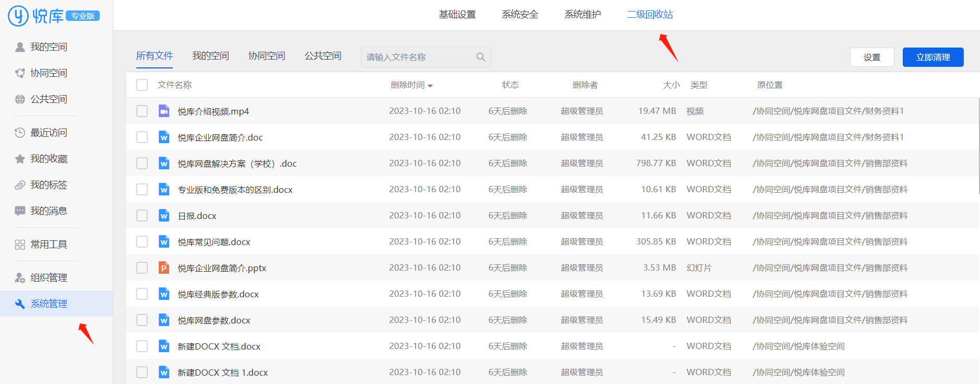Check the box for 悦库网盘解决方案（学校）.doc
This screenshot has height=384, width=980.
coord(142,163)
